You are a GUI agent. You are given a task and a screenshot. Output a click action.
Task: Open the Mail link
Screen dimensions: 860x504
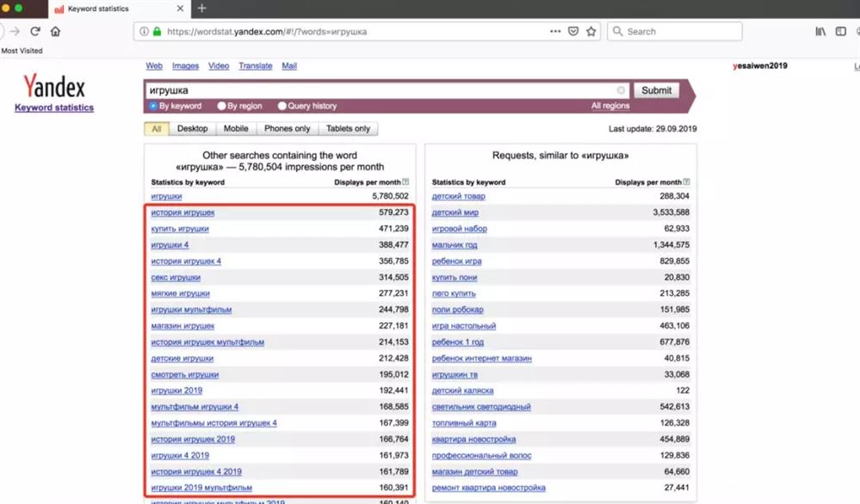289,65
